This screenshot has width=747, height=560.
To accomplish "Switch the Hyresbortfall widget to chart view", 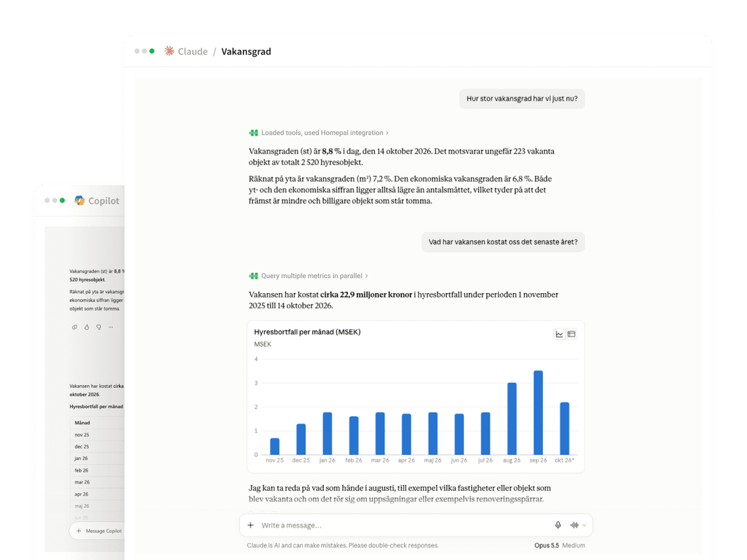I will pyautogui.click(x=560, y=335).
